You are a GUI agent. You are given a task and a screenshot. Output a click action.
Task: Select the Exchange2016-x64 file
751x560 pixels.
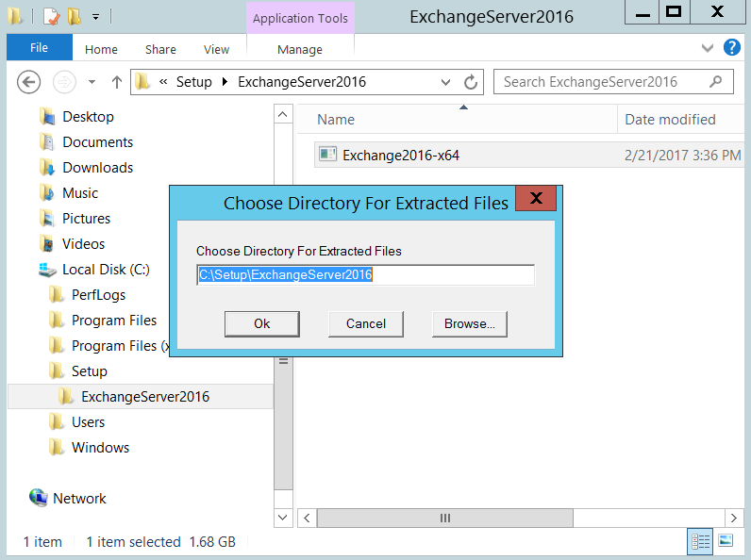400,155
